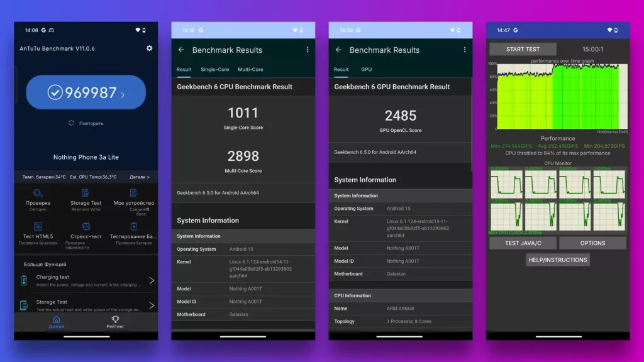Tap the START TEST button
This screenshot has width=644, height=362.
[x=523, y=49]
